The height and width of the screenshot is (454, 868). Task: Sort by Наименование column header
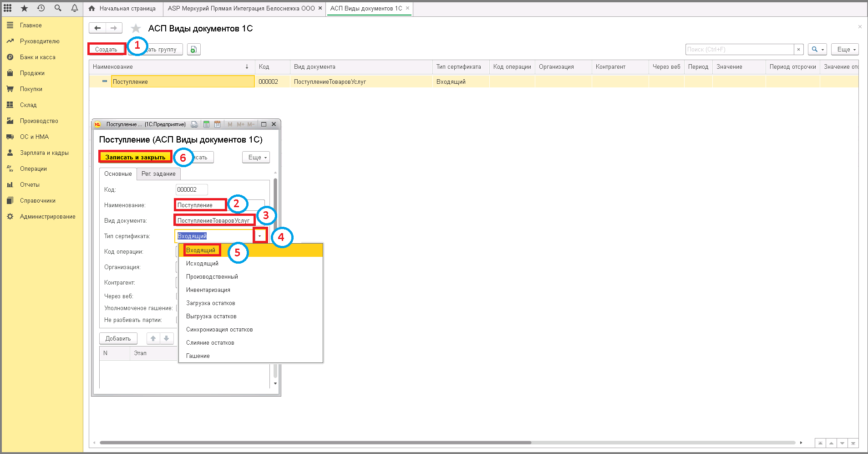point(172,67)
